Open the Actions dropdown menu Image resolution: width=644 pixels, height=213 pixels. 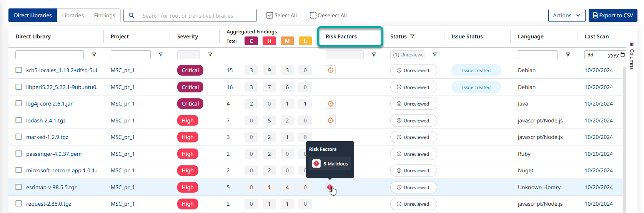click(x=566, y=15)
